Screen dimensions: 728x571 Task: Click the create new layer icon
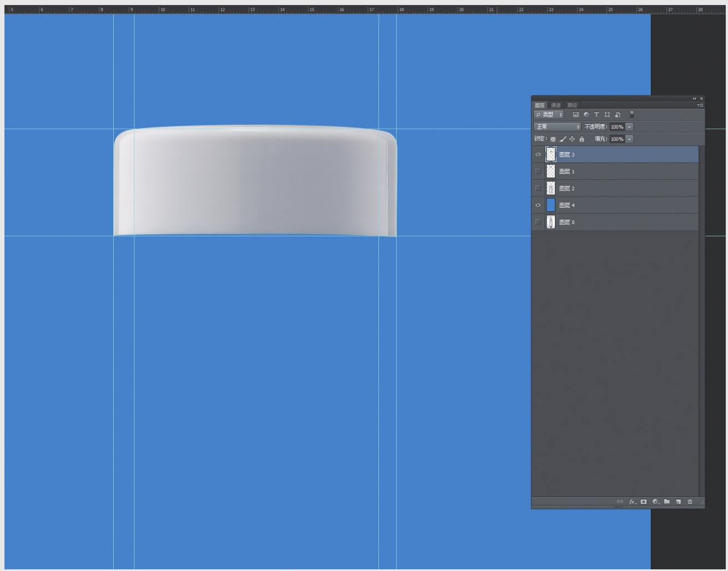coord(679,502)
